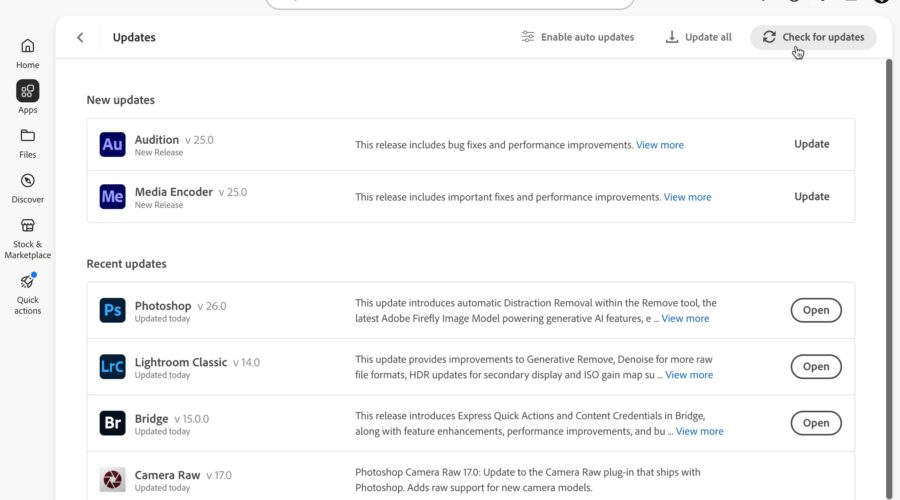The image size is (900, 500).
Task: Click the Photoshop app icon
Action: click(x=112, y=310)
